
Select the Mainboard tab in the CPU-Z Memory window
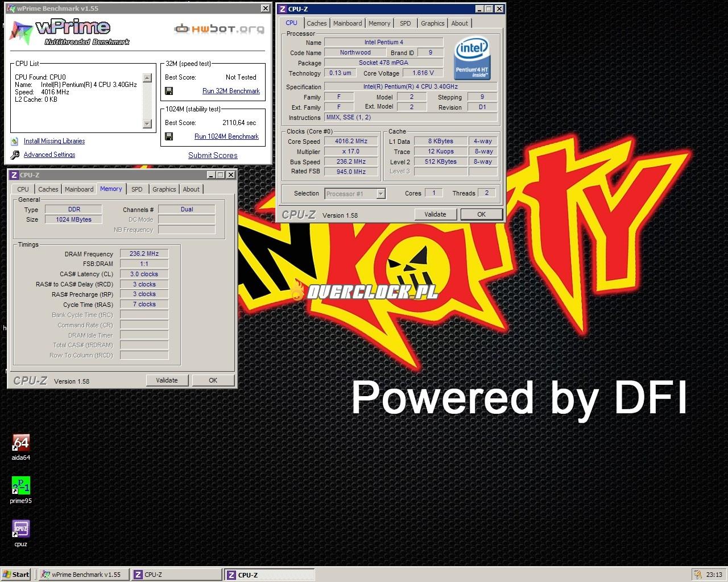(79, 189)
